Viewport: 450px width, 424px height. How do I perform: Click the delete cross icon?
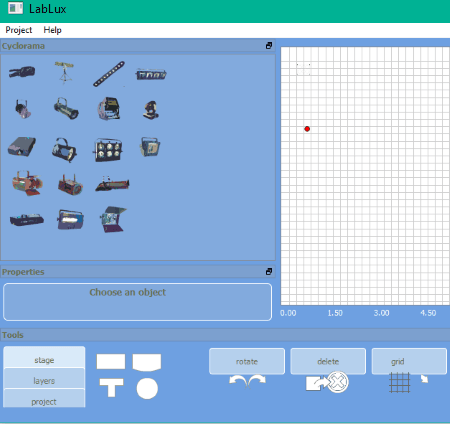(338, 382)
